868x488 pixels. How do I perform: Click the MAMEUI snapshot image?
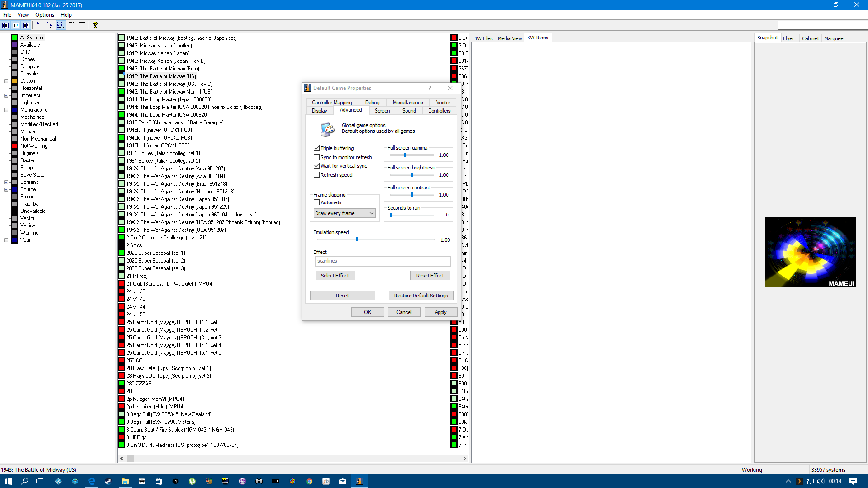(810, 252)
